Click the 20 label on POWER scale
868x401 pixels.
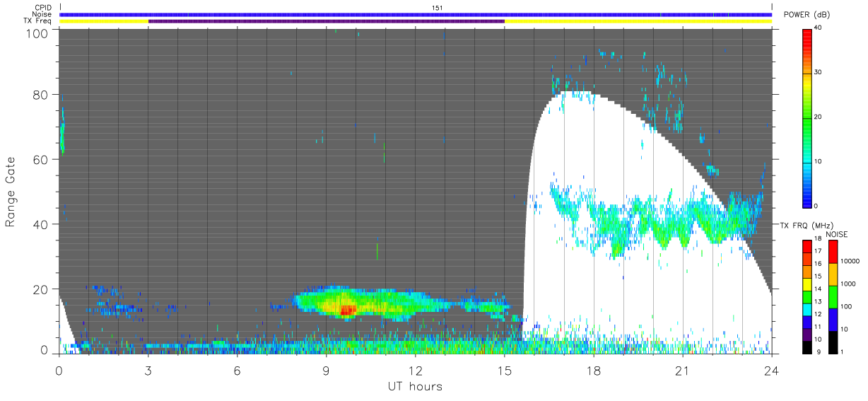point(819,117)
